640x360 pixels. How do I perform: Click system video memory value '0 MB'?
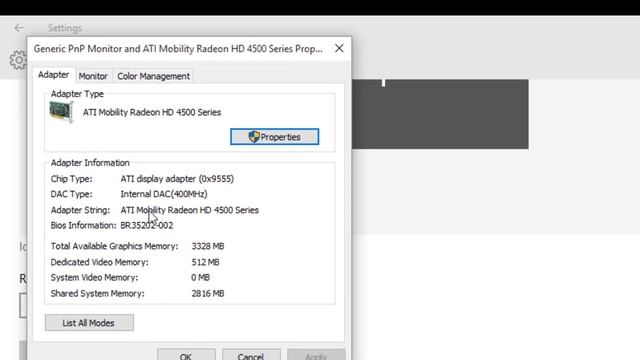tap(200, 278)
